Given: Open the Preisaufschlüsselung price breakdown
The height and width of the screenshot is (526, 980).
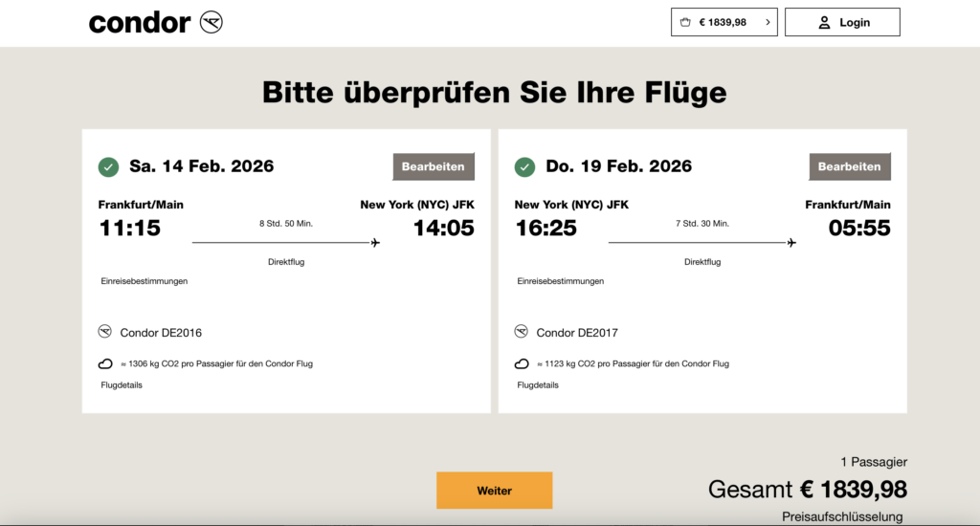Looking at the screenshot, I should 842,517.
